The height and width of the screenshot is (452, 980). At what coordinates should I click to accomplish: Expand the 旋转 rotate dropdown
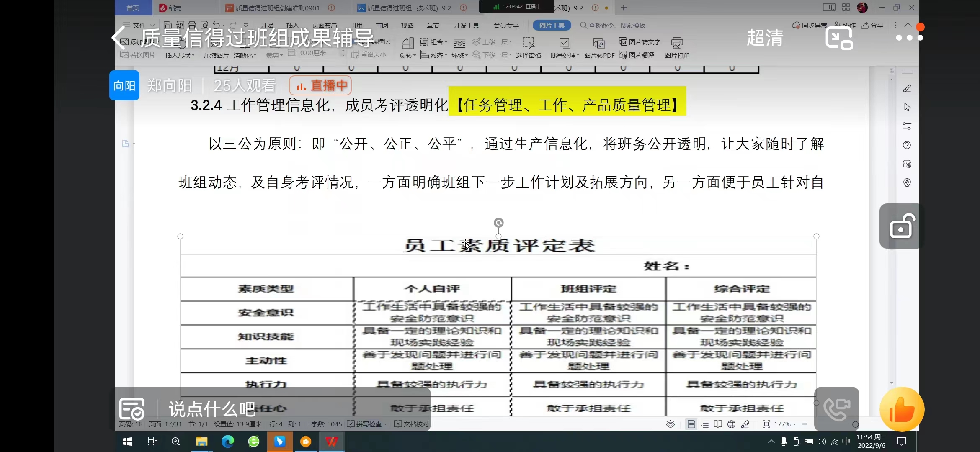(x=407, y=55)
